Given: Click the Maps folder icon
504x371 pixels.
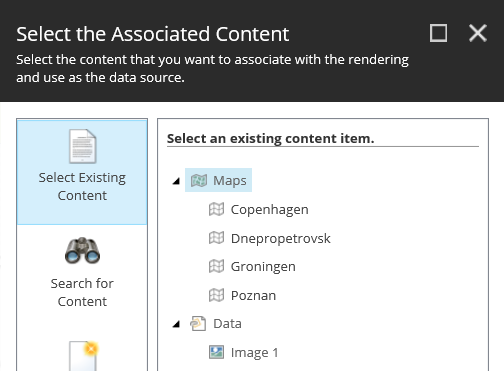Looking at the screenshot, I should click(199, 180).
